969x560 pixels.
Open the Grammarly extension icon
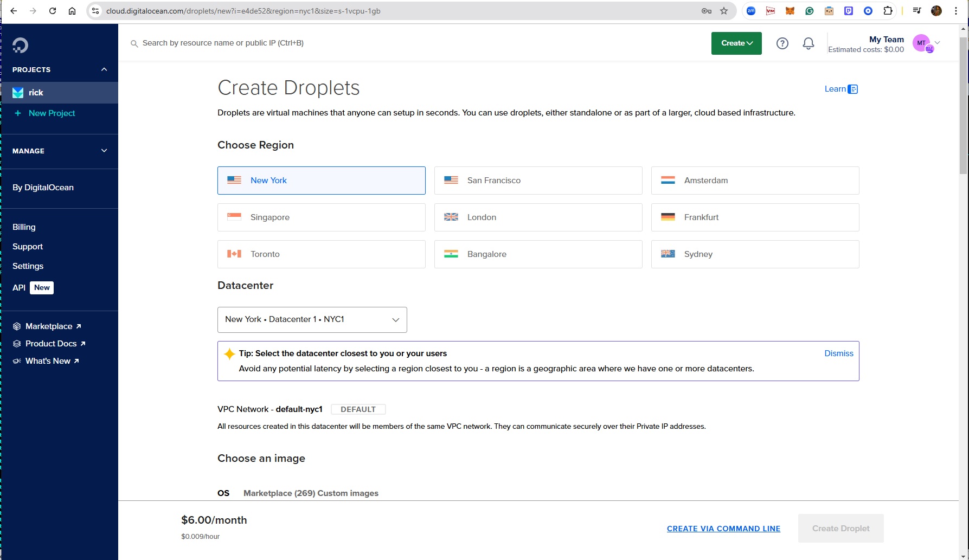[x=810, y=11]
